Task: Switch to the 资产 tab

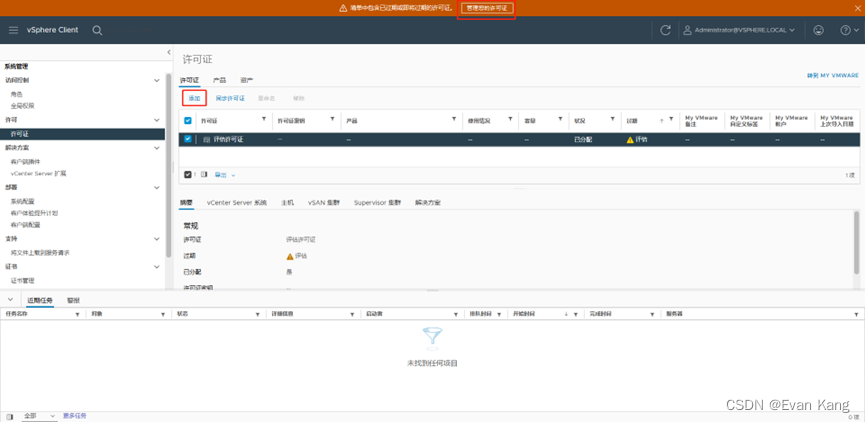Action: click(247, 80)
